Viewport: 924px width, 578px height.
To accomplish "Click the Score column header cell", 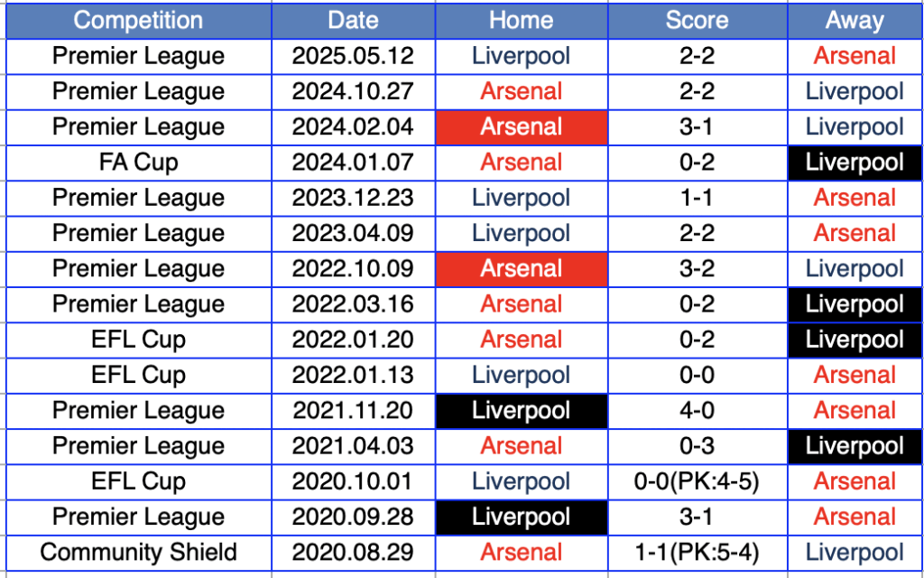I will tap(698, 21).
